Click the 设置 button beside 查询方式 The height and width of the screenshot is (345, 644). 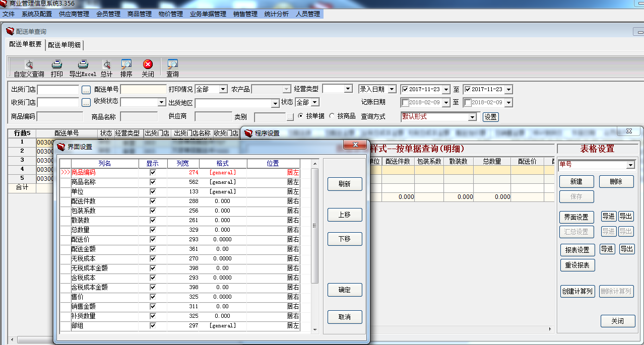coord(491,117)
